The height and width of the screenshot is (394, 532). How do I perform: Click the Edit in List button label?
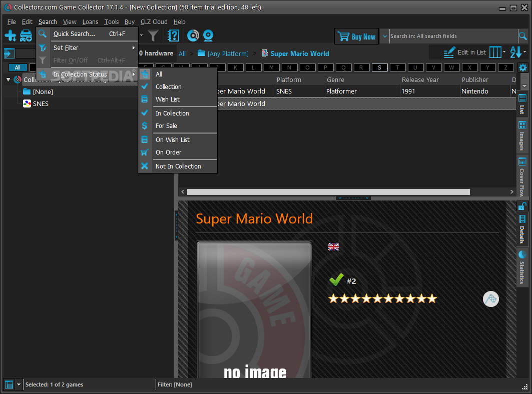click(471, 52)
